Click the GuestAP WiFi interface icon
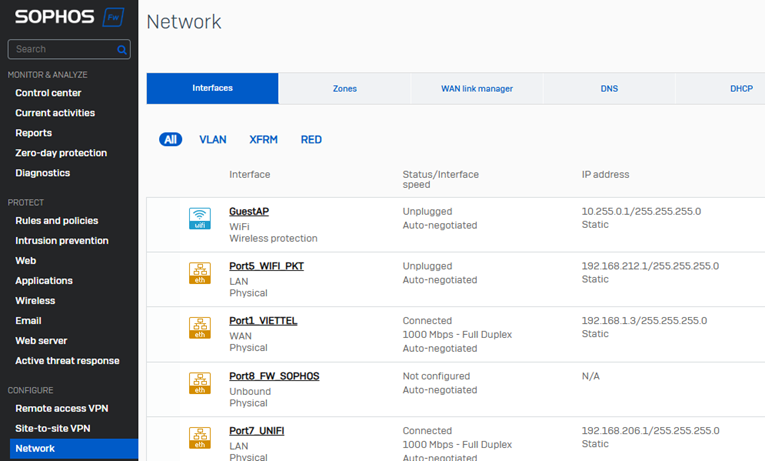This screenshot has width=765, height=461. coord(200,218)
